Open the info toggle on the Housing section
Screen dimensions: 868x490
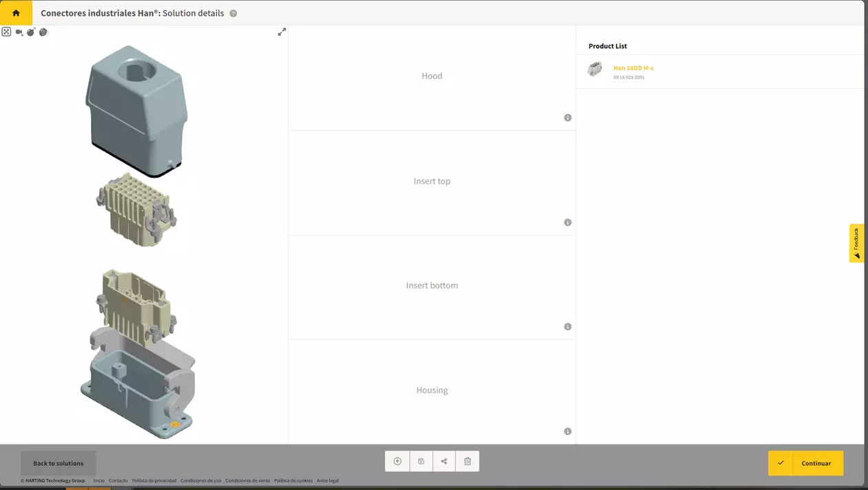coord(568,431)
